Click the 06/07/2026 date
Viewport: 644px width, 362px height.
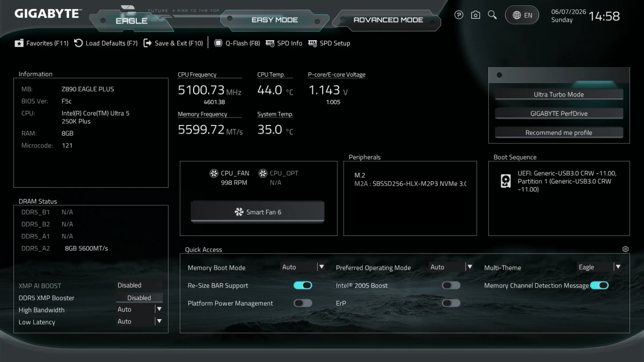click(568, 11)
